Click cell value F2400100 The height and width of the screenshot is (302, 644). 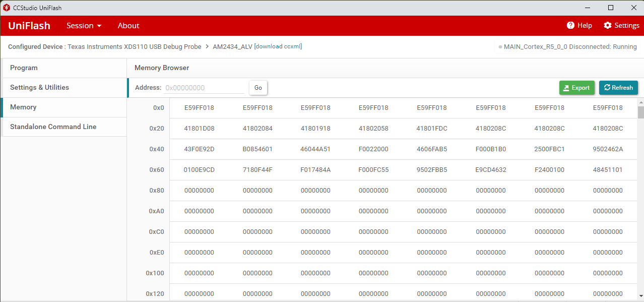(549, 170)
